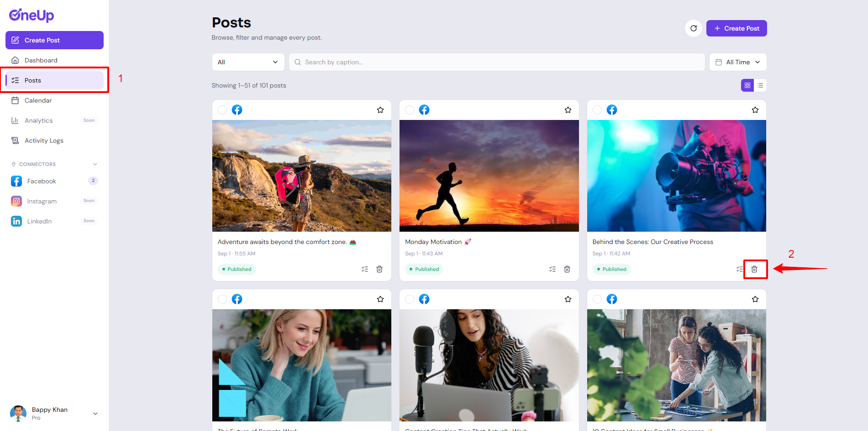Image resolution: width=868 pixels, height=431 pixels.
Task: Select checkbox on blonde woman laptop post
Action: tap(222, 299)
